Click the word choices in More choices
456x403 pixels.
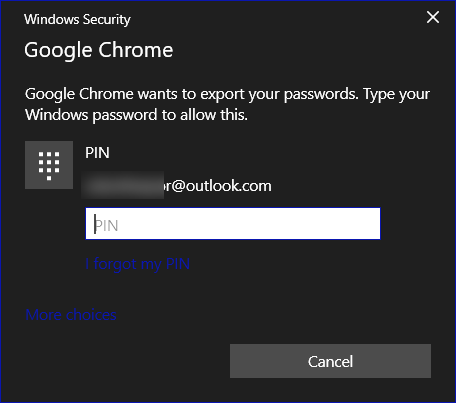[91, 315]
